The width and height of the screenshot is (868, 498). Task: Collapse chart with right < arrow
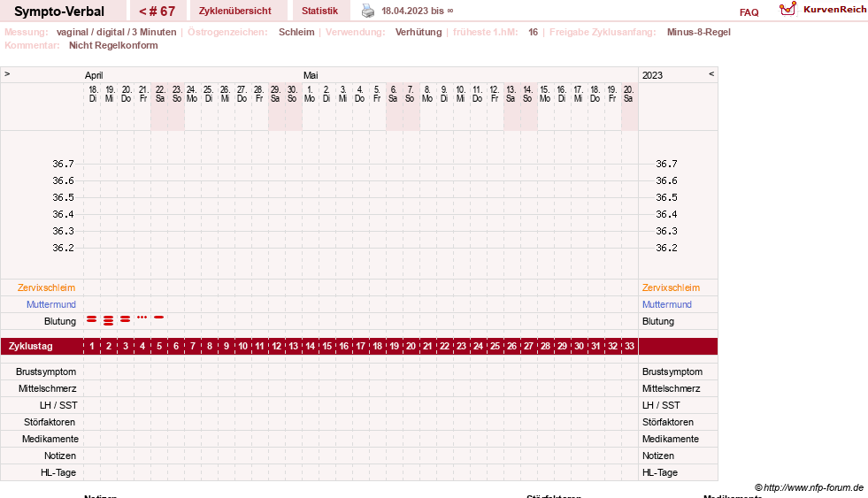pyautogui.click(x=711, y=73)
